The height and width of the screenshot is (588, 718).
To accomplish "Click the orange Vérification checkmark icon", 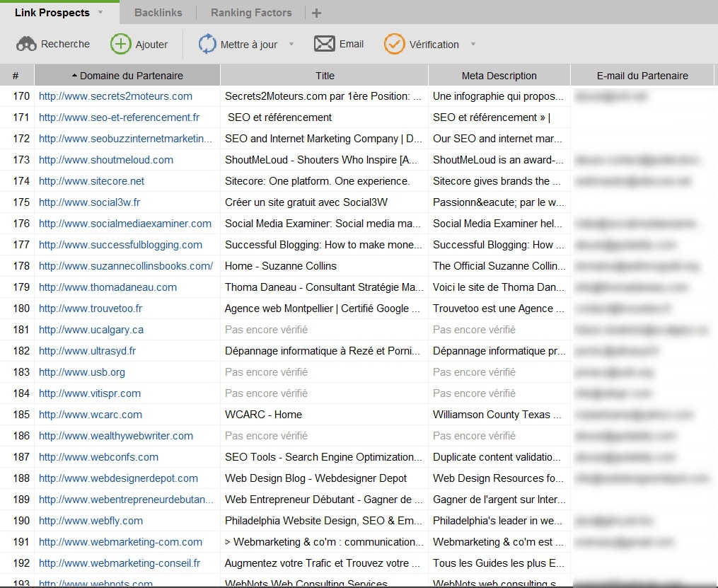I will point(394,44).
